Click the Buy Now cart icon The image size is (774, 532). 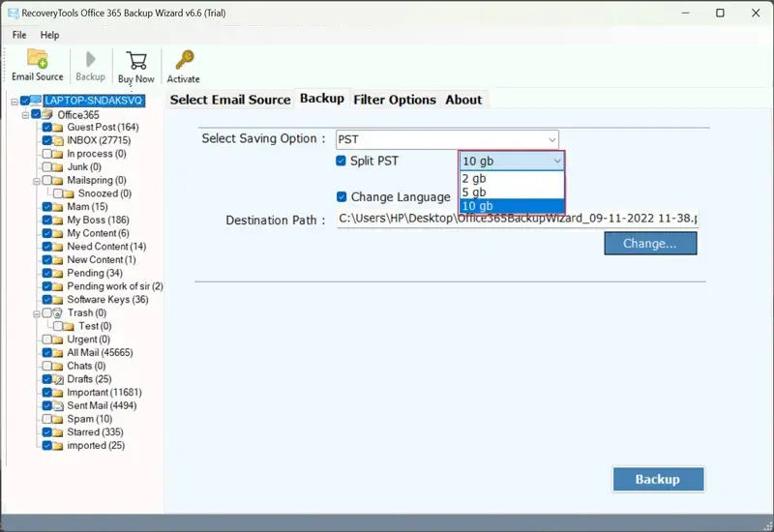click(136, 60)
